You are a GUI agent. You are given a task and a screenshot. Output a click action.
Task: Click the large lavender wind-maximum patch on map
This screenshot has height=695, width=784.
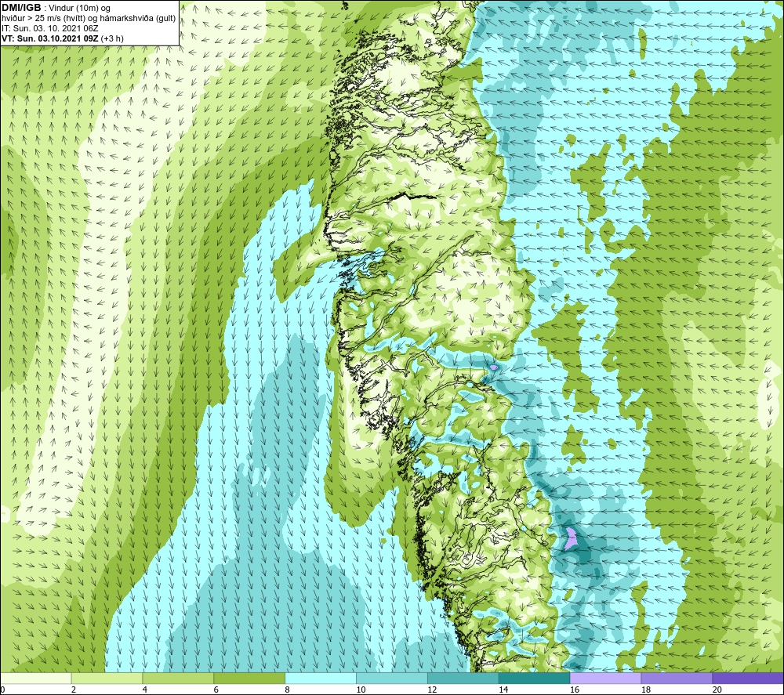coord(571,539)
